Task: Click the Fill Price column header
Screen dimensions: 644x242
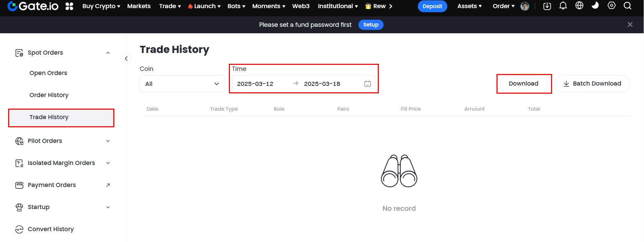Action: (411, 109)
